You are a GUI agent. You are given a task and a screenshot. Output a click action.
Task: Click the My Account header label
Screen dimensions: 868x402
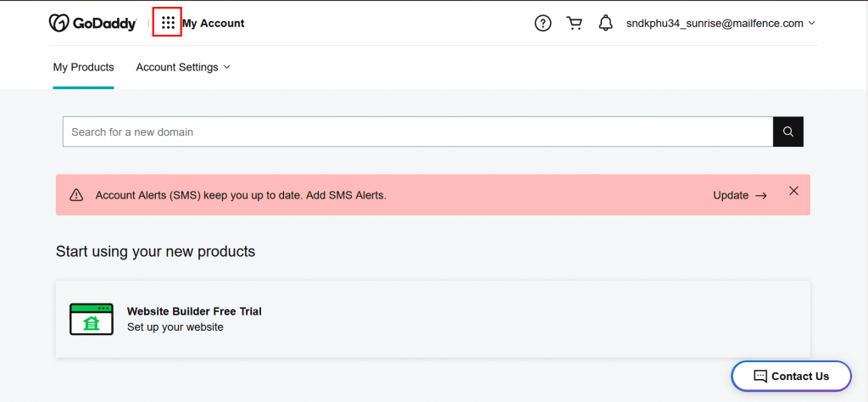click(x=213, y=23)
